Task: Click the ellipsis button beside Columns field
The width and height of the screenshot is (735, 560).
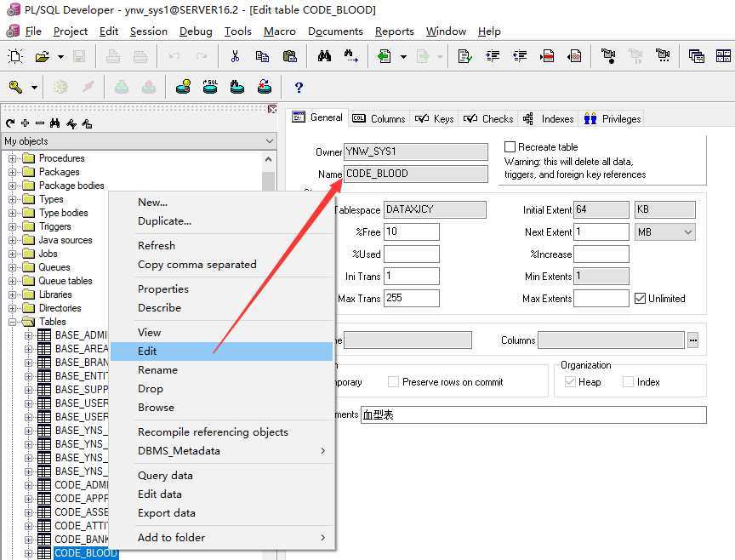Action: pyautogui.click(x=692, y=340)
